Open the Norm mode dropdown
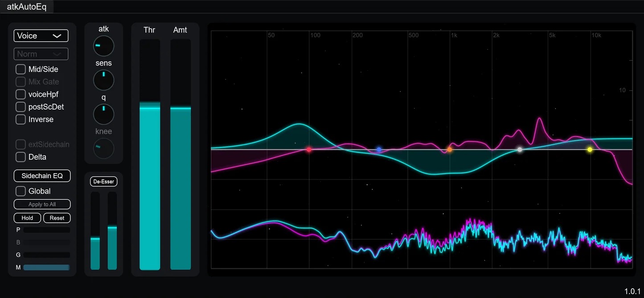This screenshot has height=298, width=644. tap(41, 54)
